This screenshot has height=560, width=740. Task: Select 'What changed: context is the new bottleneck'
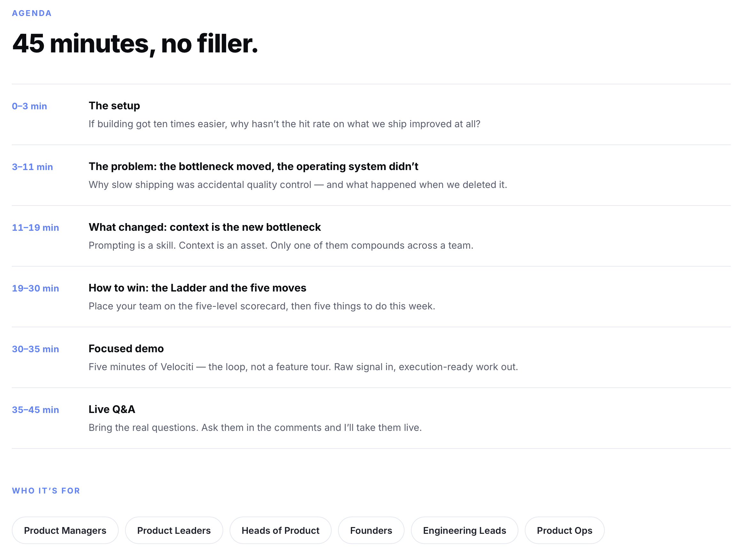(x=204, y=227)
